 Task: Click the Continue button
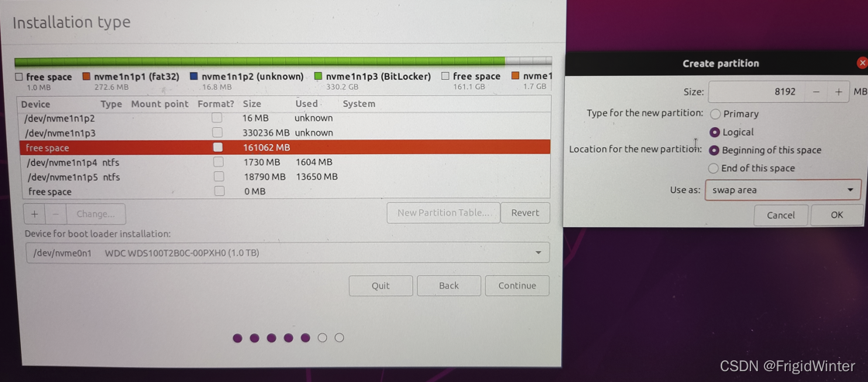click(517, 286)
